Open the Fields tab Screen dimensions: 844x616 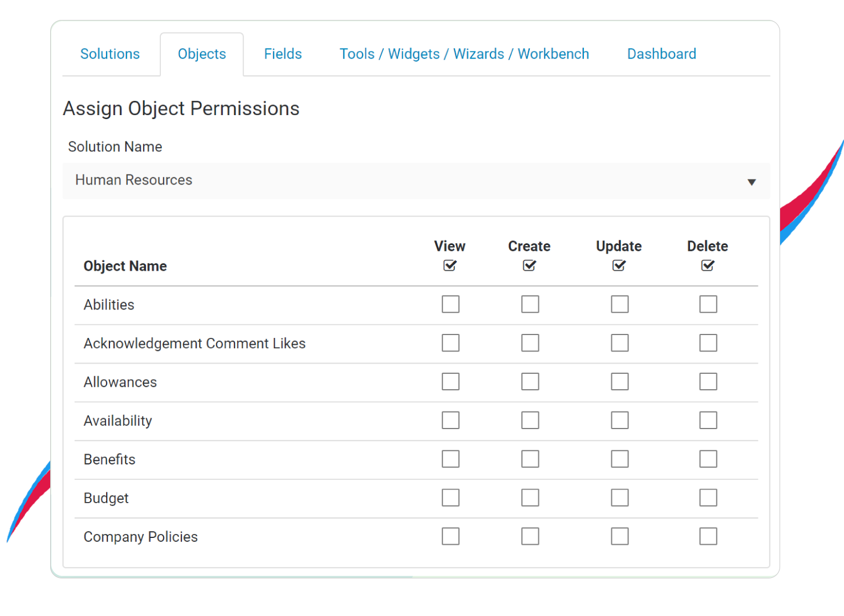point(282,54)
